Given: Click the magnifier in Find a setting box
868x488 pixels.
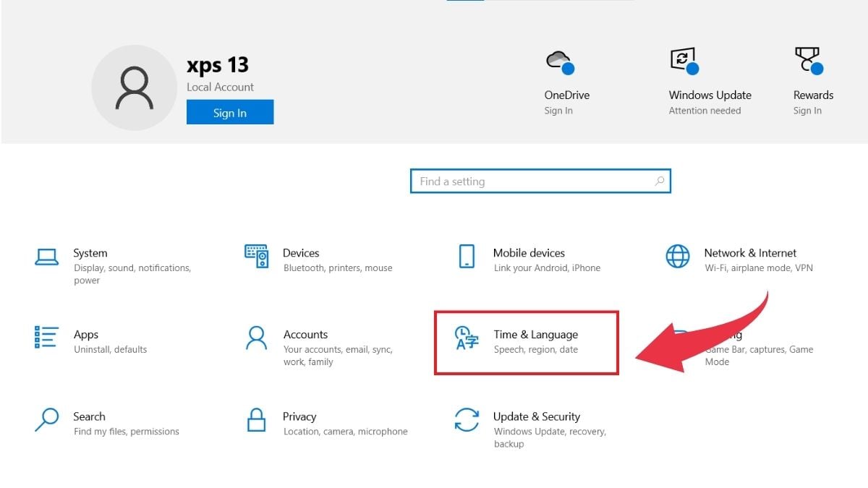Looking at the screenshot, I should [x=659, y=181].
